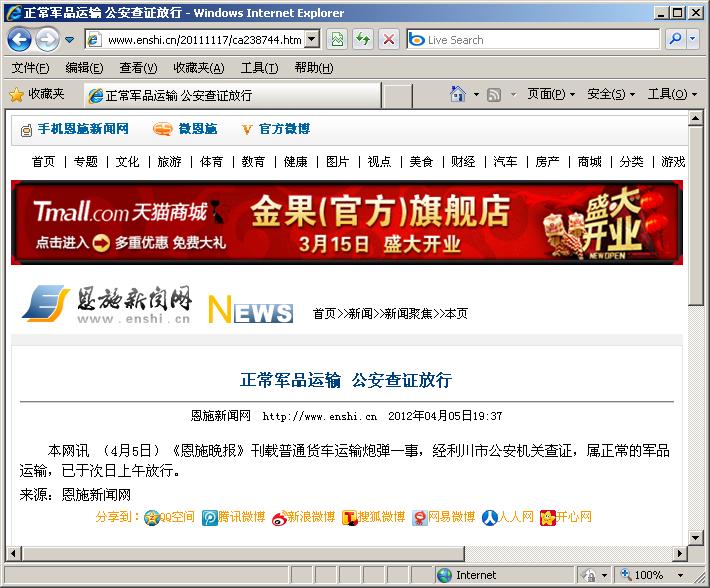Click in the Live Search input box

[540, 40]
